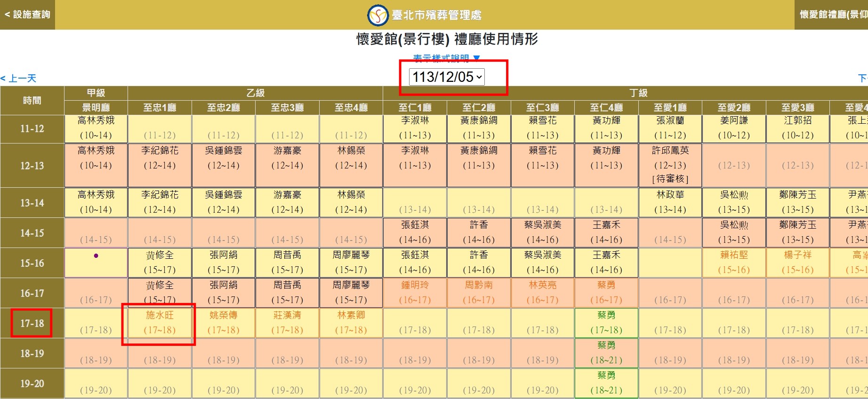Screen dimensions: 868x399
Task: Click the 林素卿 (17~18) booking cell
Action: (x=351, y=323)
